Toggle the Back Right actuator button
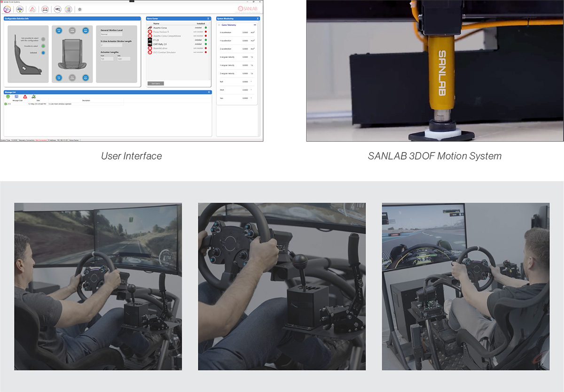 (86, 77)
